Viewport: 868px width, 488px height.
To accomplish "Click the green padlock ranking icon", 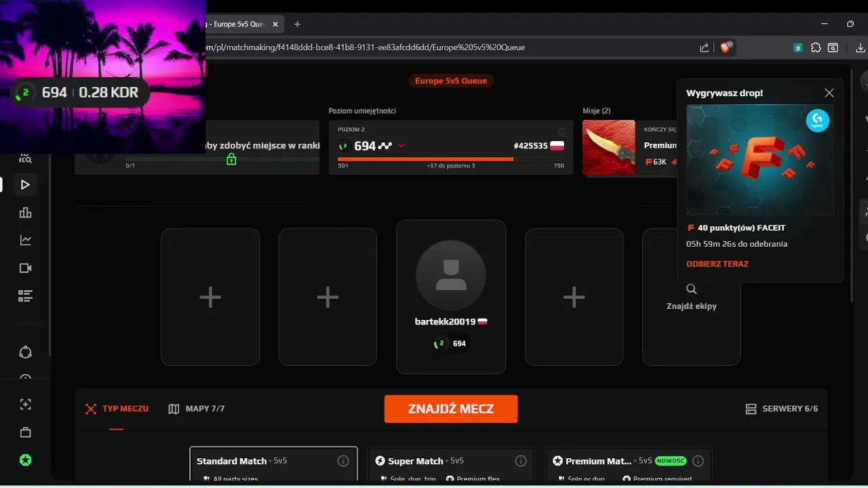I will (231, 159).
